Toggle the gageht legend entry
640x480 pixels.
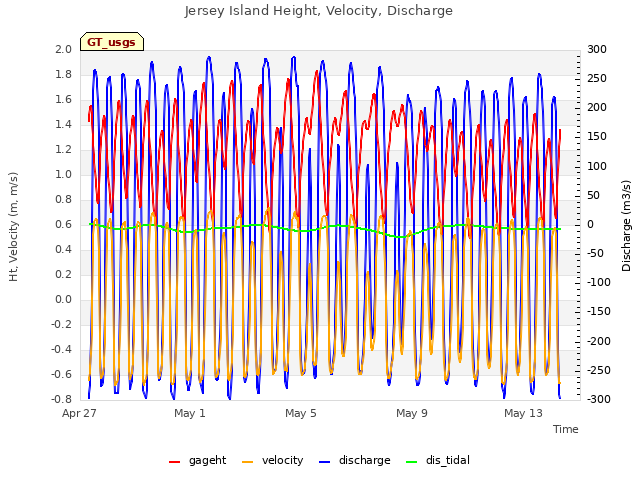(x=198, y=460)
